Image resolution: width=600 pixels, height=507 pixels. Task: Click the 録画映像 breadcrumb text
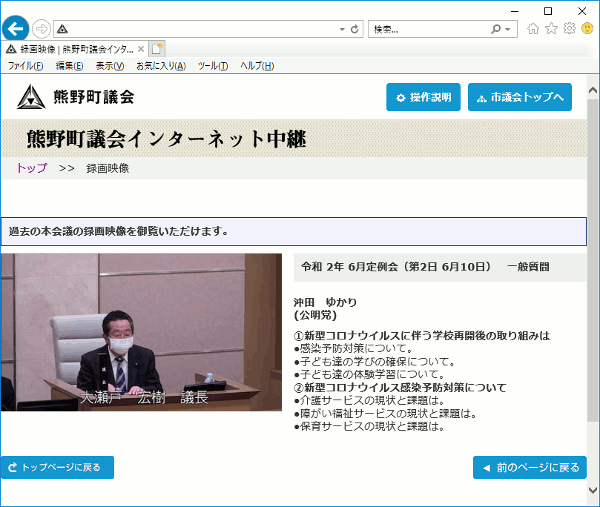point(108,169)
